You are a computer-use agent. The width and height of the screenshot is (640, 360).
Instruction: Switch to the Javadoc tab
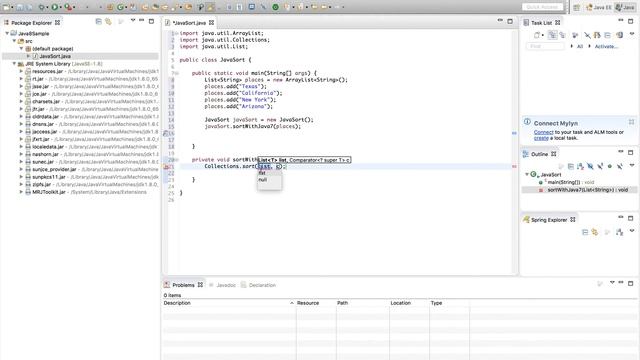[223, 285]
